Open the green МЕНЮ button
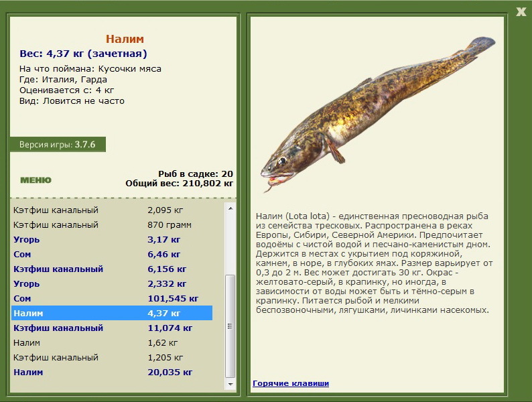Image resolution: width=532 pixels, height=402 pixels. tap(36, 180)
